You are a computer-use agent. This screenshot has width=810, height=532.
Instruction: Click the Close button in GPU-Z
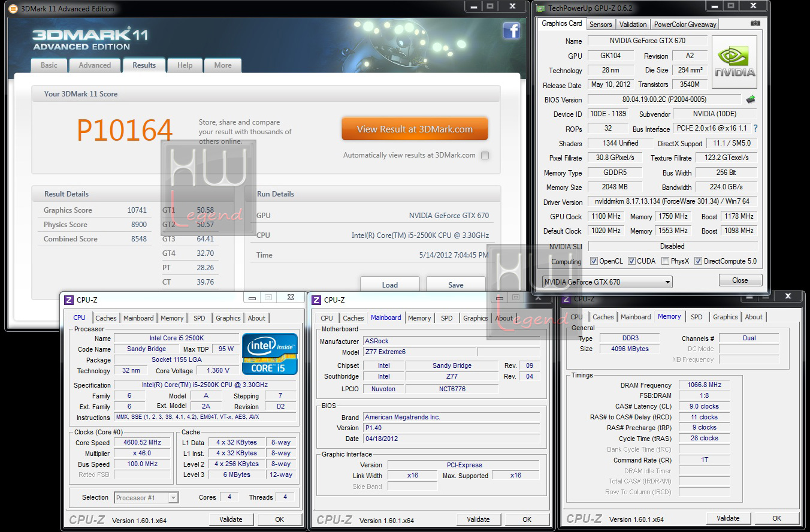pyautogui.click(x=740, y=280)
